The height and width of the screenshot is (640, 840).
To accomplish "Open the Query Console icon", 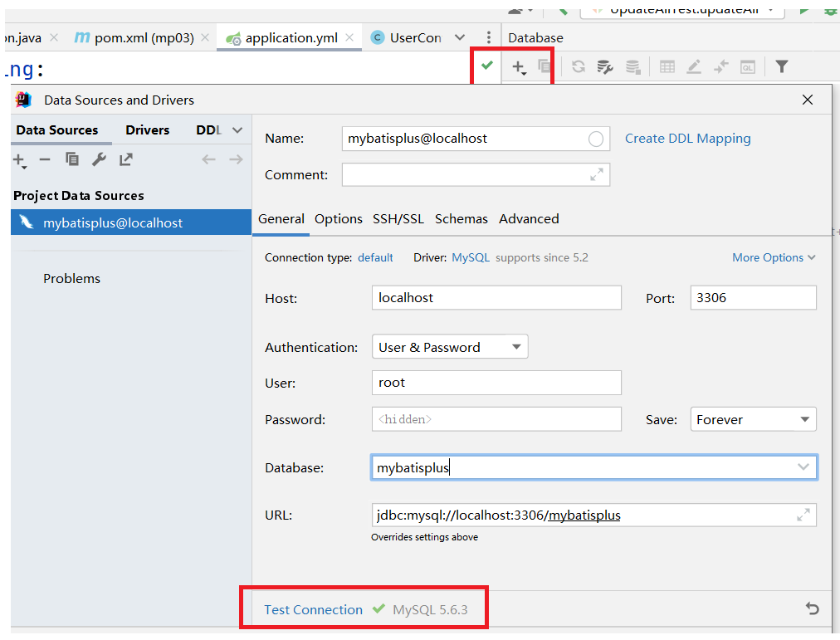I will 748,67.
